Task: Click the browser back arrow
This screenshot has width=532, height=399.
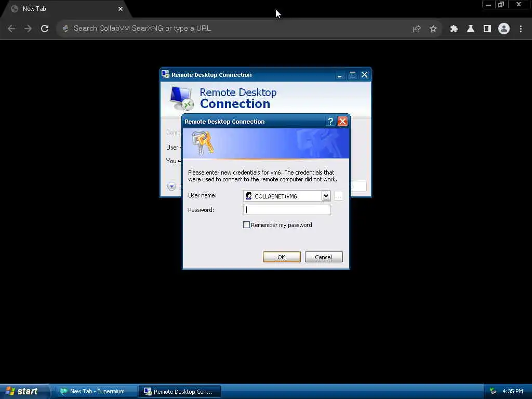Action: pyautogui.click(x=11, y=29)
